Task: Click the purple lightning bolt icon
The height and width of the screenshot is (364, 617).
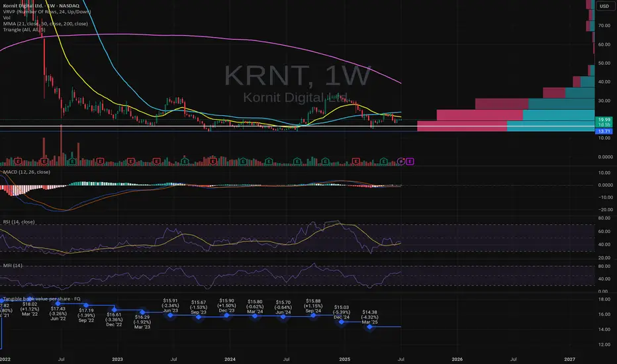Action: pyautogui.click(x=401, y=161)
